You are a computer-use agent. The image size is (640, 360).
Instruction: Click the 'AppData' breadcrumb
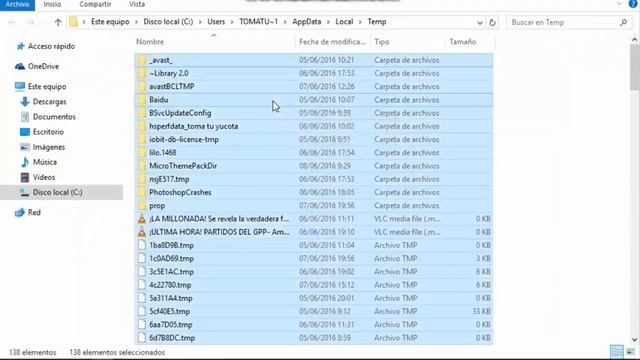coord(307,22)
